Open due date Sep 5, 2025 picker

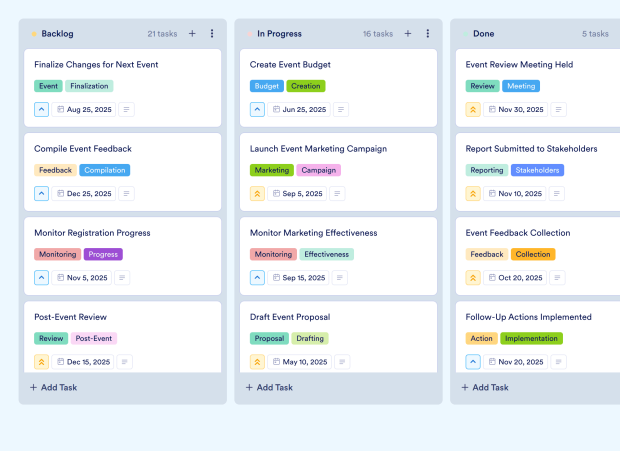click(298, 194)
